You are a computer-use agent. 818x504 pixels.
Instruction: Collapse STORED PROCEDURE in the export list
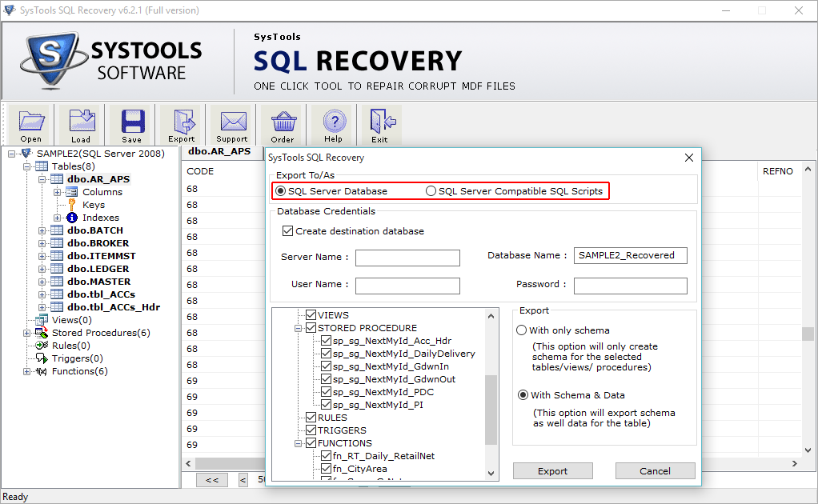298,328
